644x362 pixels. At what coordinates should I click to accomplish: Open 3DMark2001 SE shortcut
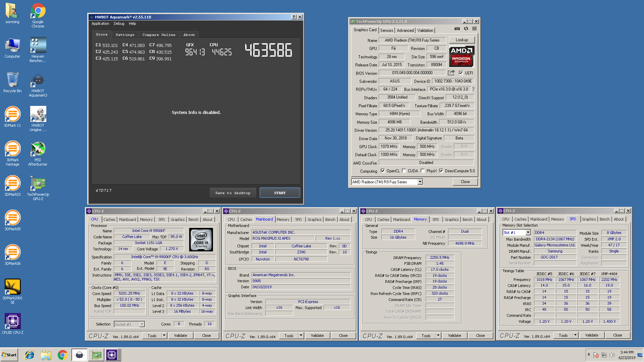click(12, 292)
